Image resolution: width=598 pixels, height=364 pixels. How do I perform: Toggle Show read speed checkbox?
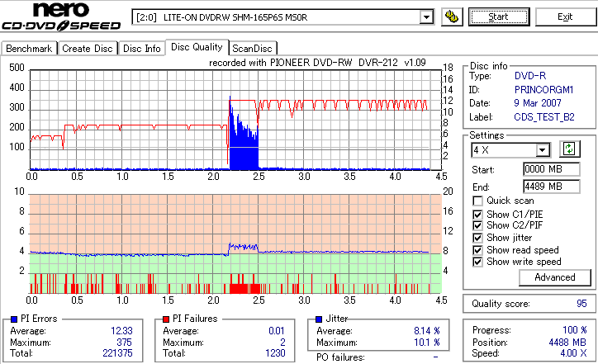pyautogui.click(x=477, y=250)
